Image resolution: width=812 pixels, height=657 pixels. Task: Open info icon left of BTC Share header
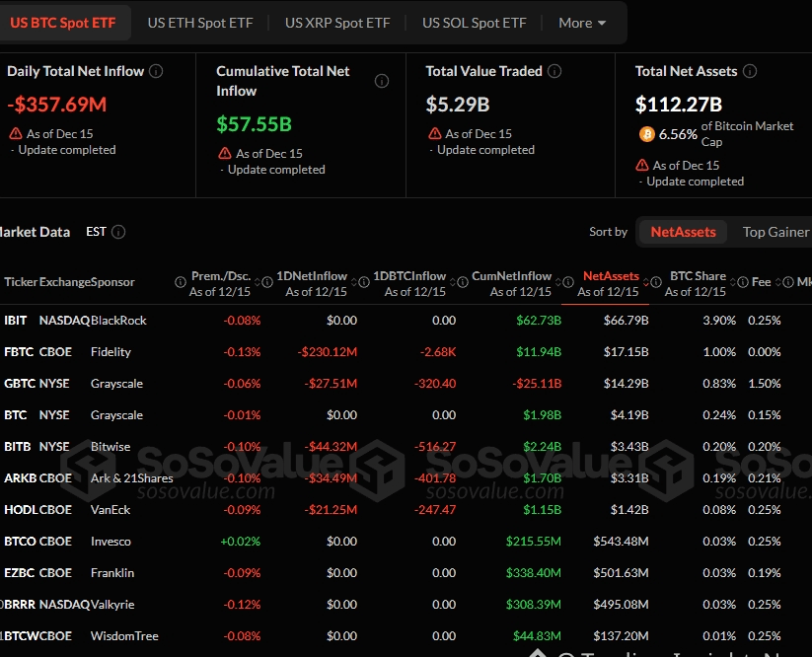(x=656, y=282)
